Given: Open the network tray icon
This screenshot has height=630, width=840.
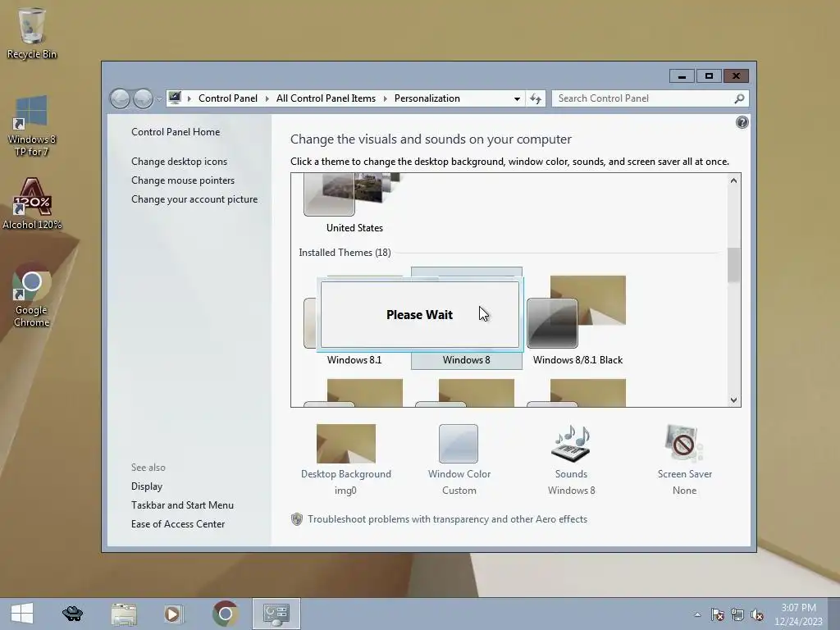Looking at the screenshot, I should [737, 614].
